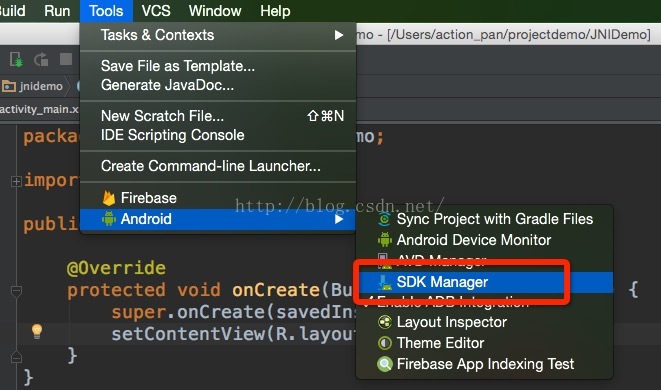Screen dimensions: 661x390
Task: Click the Android Device Monitor icon
Action: [384, 240]
